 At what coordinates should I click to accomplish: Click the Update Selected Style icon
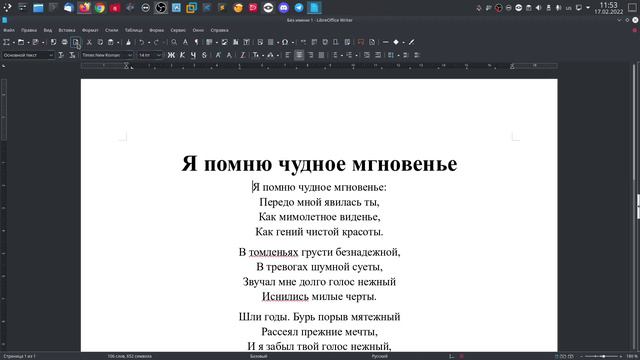(61, 55)
